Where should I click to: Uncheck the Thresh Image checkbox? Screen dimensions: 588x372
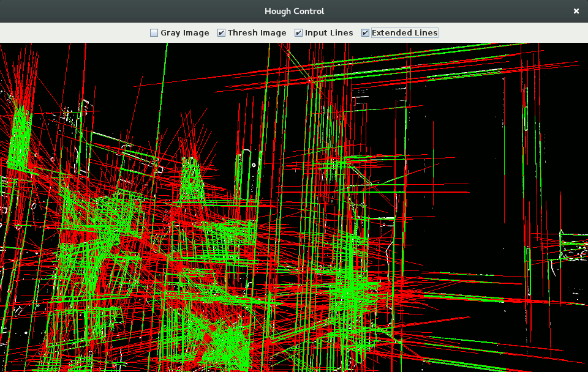tap(221, 33)
